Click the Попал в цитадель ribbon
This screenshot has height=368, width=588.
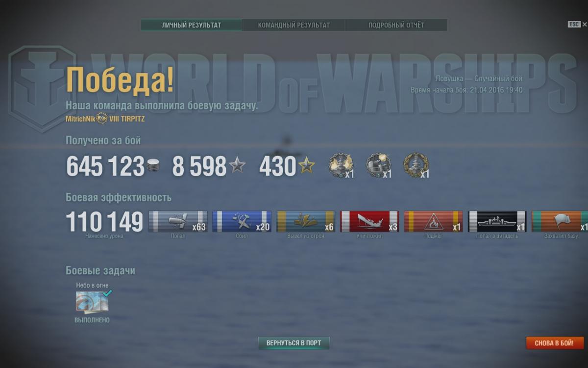[497, 222]
